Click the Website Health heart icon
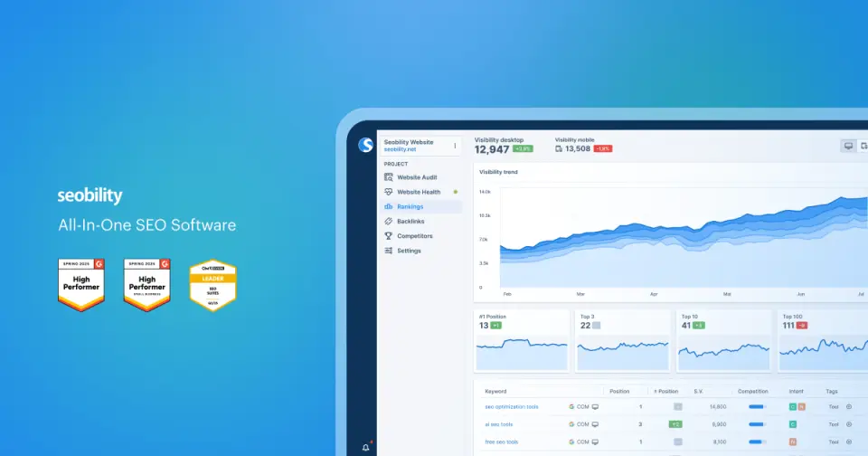Screen dimensions: 868x456 [389, 192]
